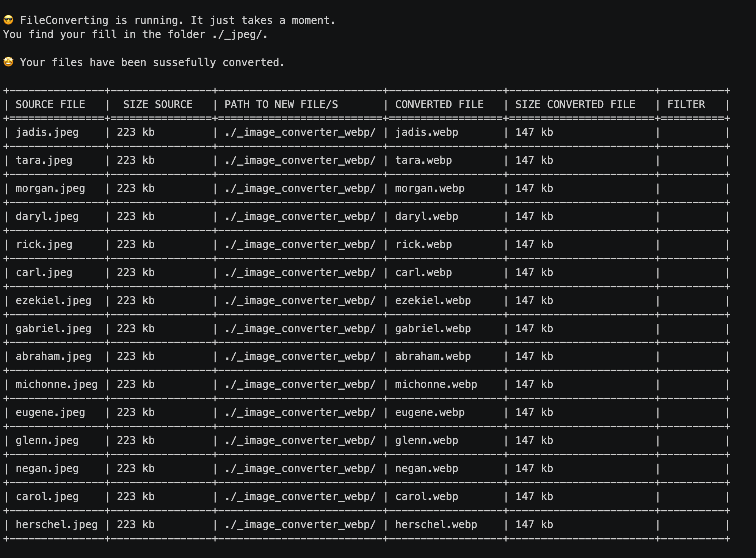Viewport: 756px width, 558px height.
Task: Click the path cell in the rick.jpeg row
Action: (x=300, y=245)
